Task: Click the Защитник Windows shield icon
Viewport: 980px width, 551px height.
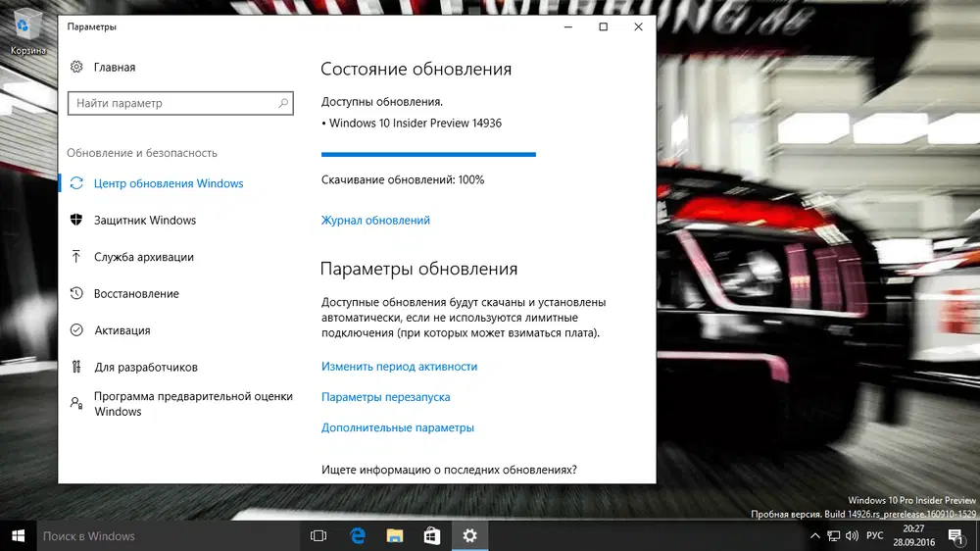Action: [x=76, y=221]
